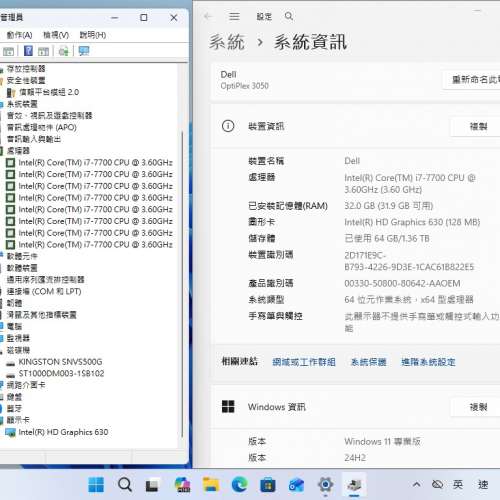Click the Windows Start button
This screenshot has height=500, width=500.
click(x=96, y=484)
